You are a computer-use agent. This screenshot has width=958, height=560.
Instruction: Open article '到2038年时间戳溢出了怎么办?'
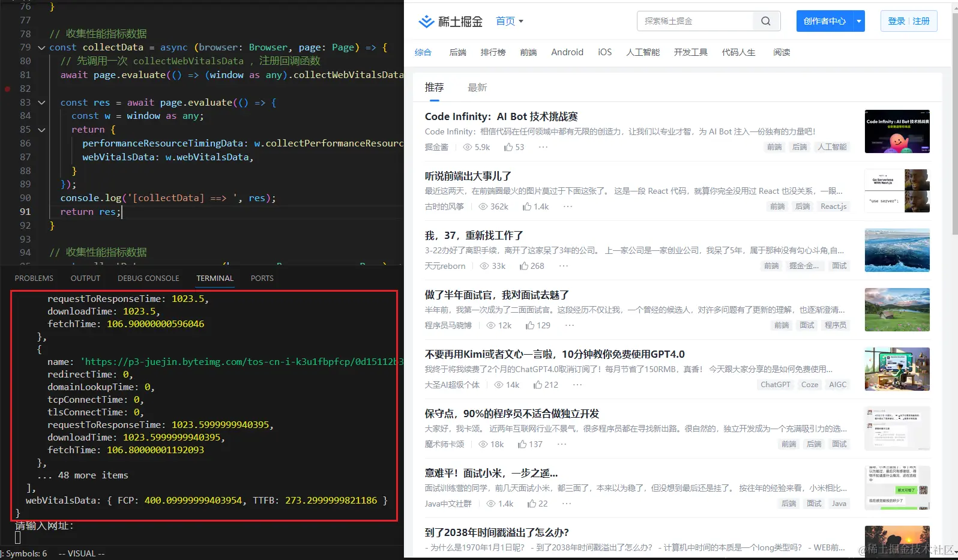[x=497, y=532]
